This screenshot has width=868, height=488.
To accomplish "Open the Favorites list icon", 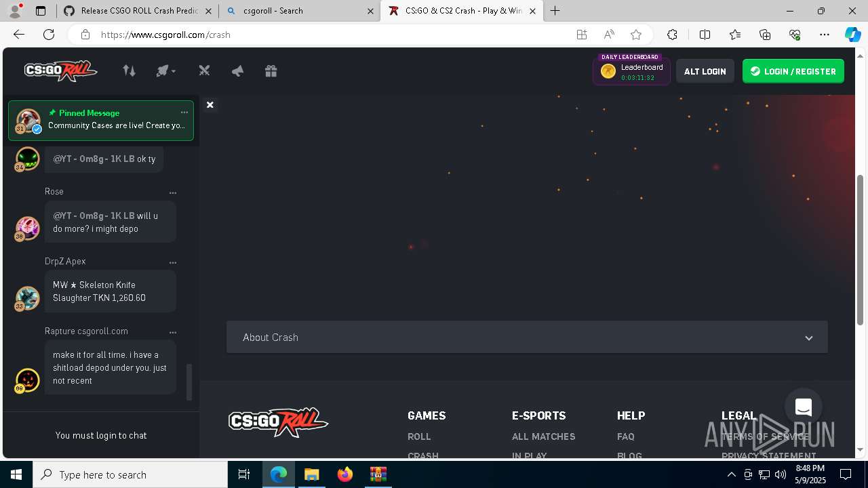I will [735, 35].
